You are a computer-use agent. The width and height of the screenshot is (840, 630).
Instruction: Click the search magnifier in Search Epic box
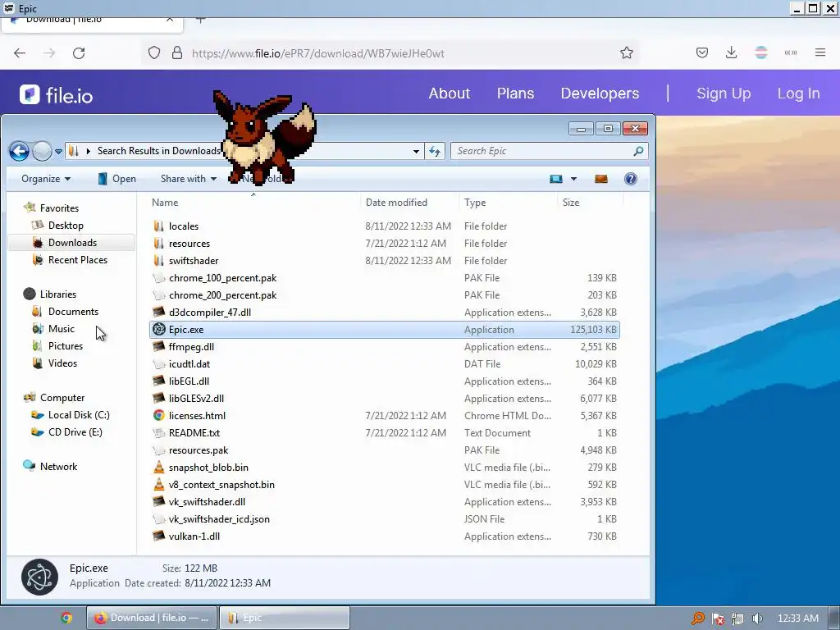click(638, 152)
